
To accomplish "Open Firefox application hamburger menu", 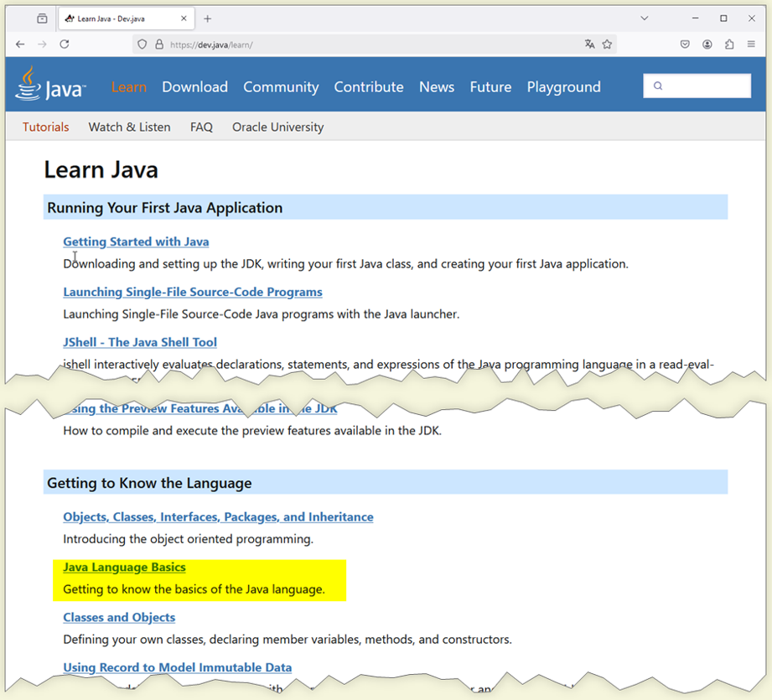I will tap(751, 44).
